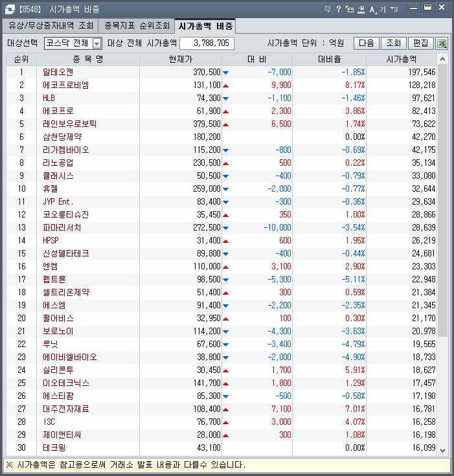Image resolution: width=454 pixels, height=476 pixels.
Task: Select stock 코오롱티슈진
Action: coord(66,214)
